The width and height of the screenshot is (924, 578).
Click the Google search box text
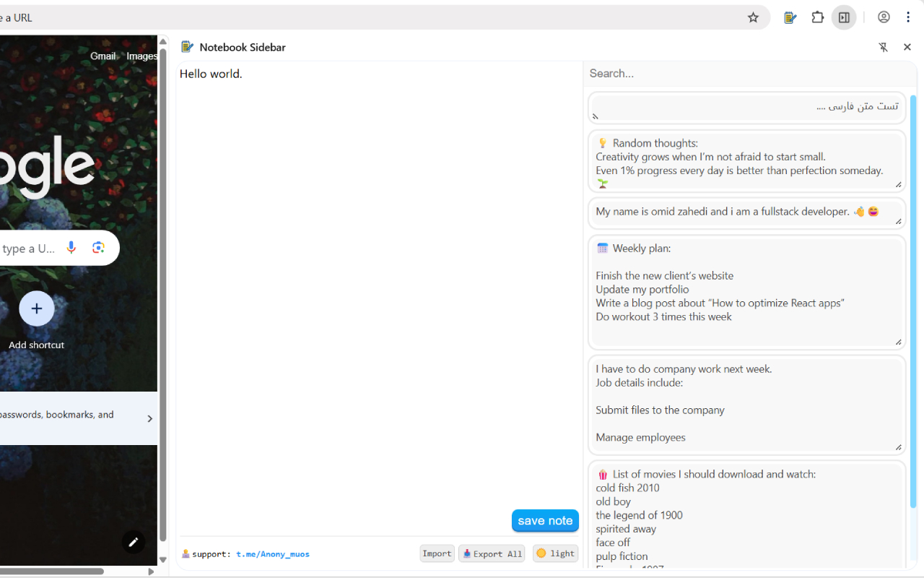pyautogui.click(x=29, y=249)
